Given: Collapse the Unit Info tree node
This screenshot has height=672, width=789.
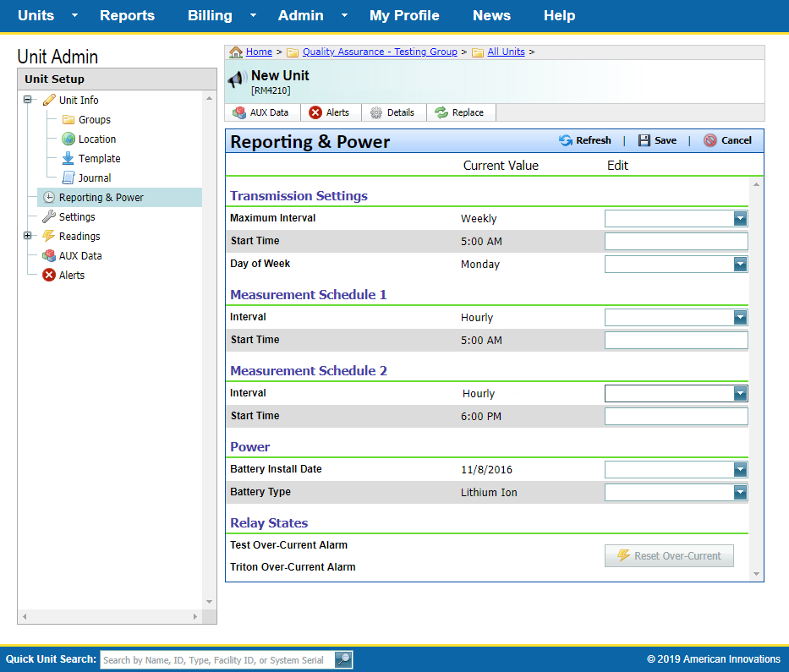Looking at the screenshot, I should [x=28, y=100].
